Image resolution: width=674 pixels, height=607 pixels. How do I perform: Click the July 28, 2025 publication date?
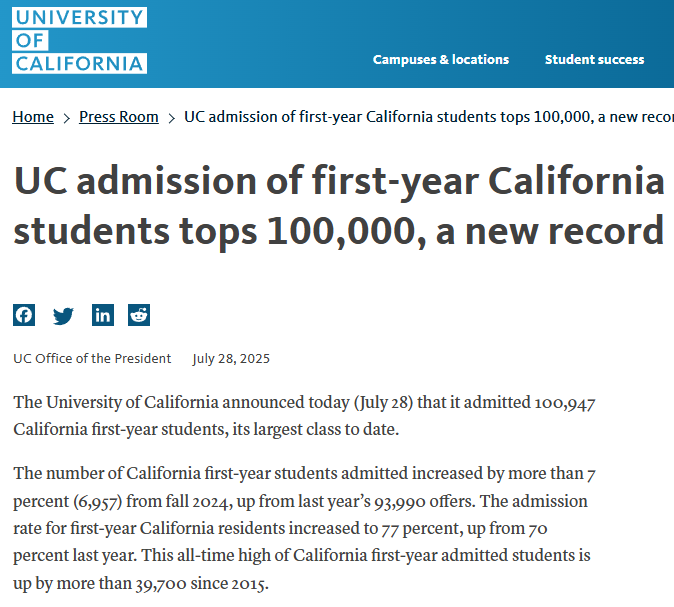(x=231, y=359)
